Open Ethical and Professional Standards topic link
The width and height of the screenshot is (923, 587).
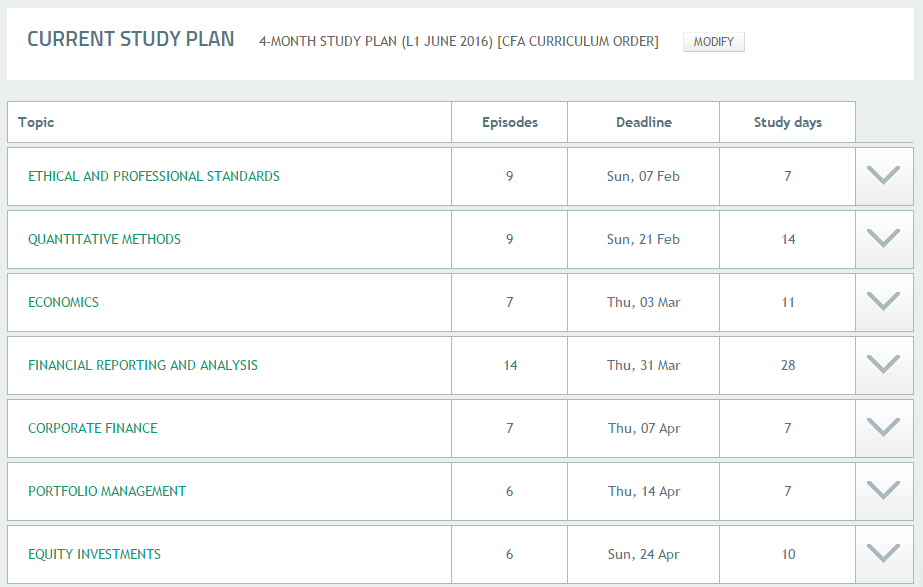[154, 176]
